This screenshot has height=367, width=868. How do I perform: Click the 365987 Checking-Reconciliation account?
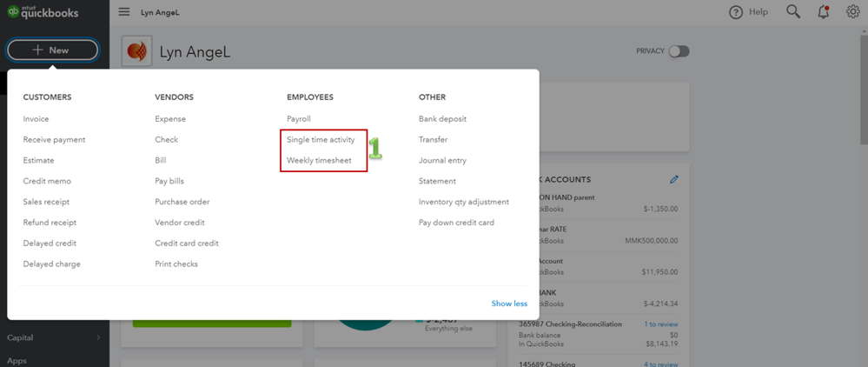tap(570, 324)
